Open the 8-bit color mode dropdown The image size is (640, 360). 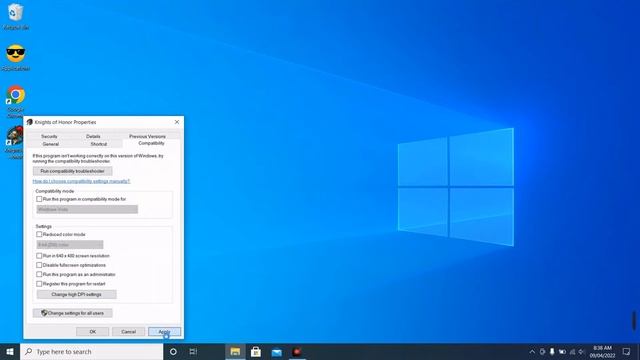point(70,245)
